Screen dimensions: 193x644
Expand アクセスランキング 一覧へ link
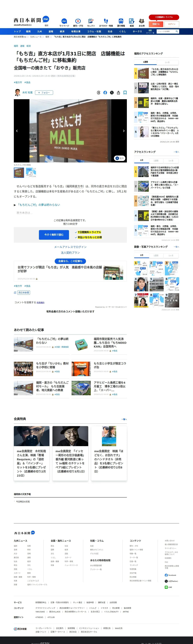pyautogui.click(x=176, y=152)
